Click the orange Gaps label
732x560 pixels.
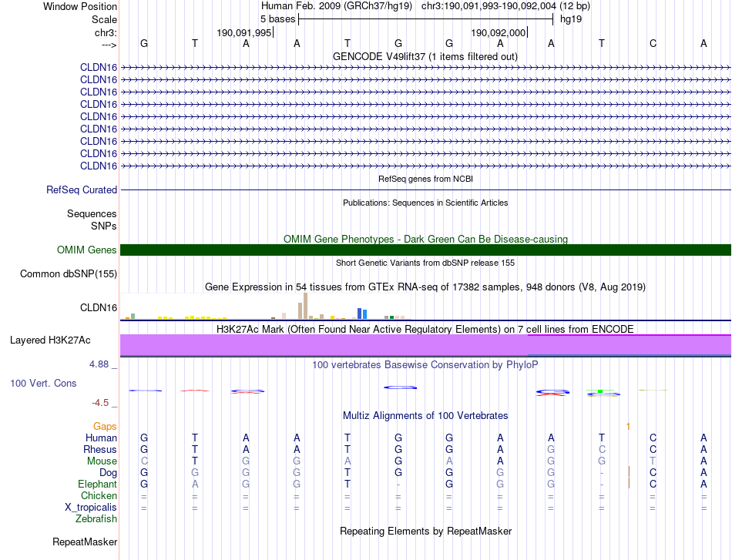pos(105,426)
